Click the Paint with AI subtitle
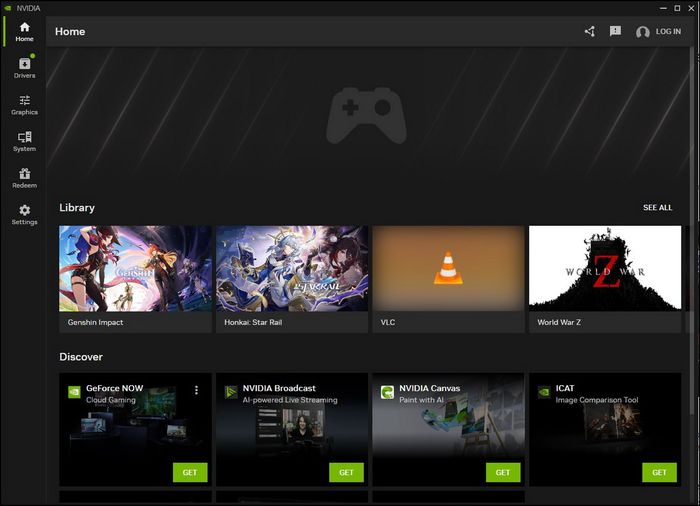Viewport: 700px width, 506px height. click(421, 400)
